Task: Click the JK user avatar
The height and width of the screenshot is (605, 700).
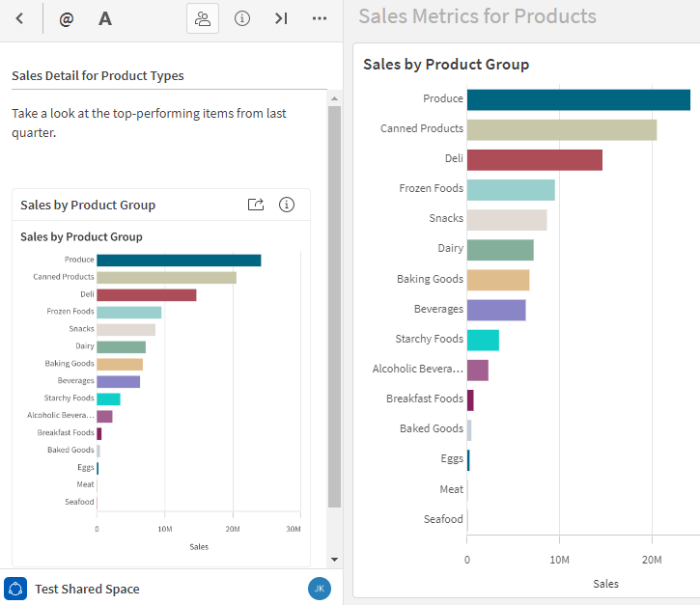Action: pos(319,589)
